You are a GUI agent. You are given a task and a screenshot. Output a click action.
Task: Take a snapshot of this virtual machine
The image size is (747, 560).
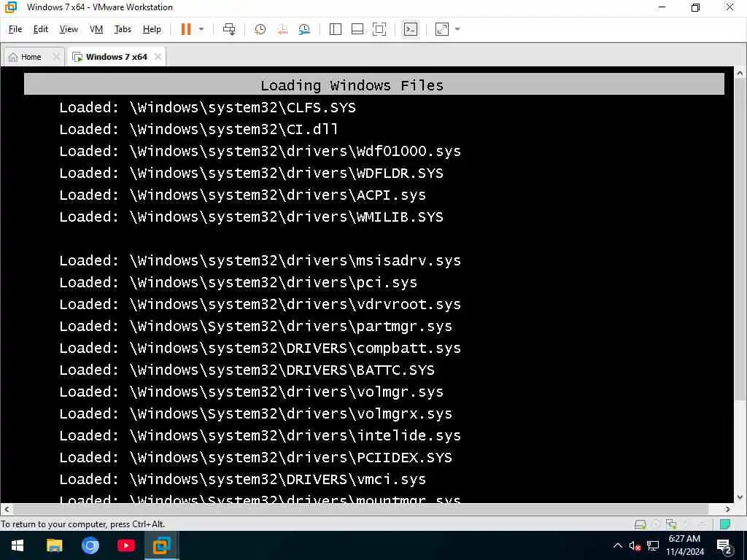[260, 29]
